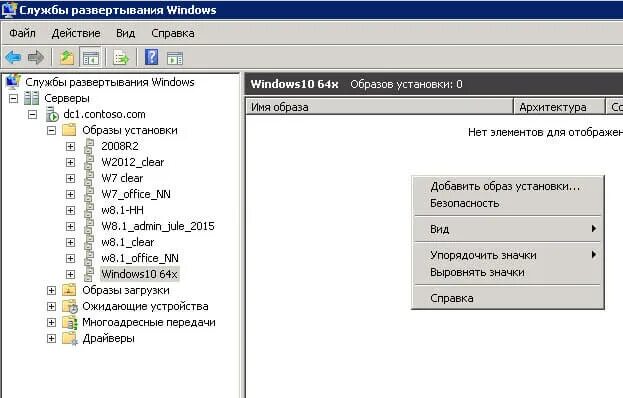Viewport: 623px width, 398px height.
Task: Toggle the Show/Hide action pane icon
Action: (175, 58)
